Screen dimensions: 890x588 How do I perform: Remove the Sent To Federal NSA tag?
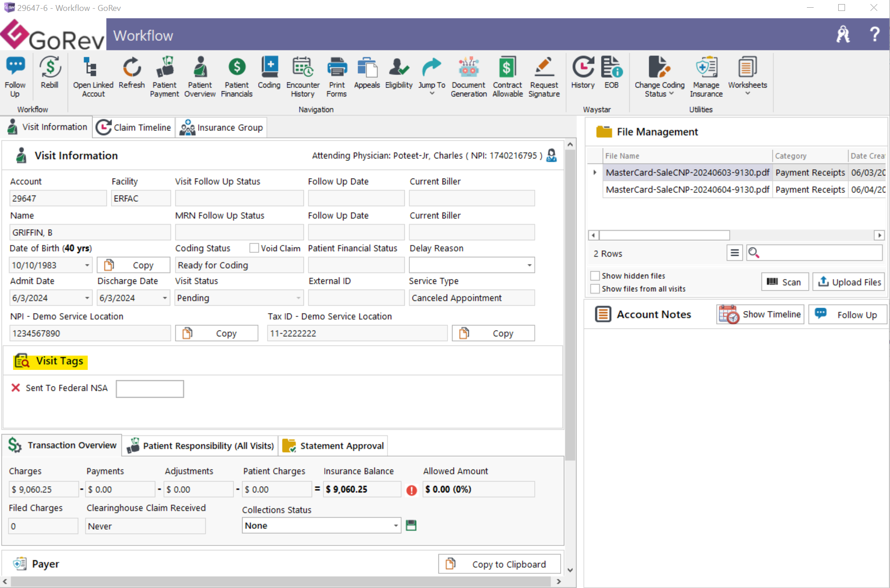[x=16, y=388]
